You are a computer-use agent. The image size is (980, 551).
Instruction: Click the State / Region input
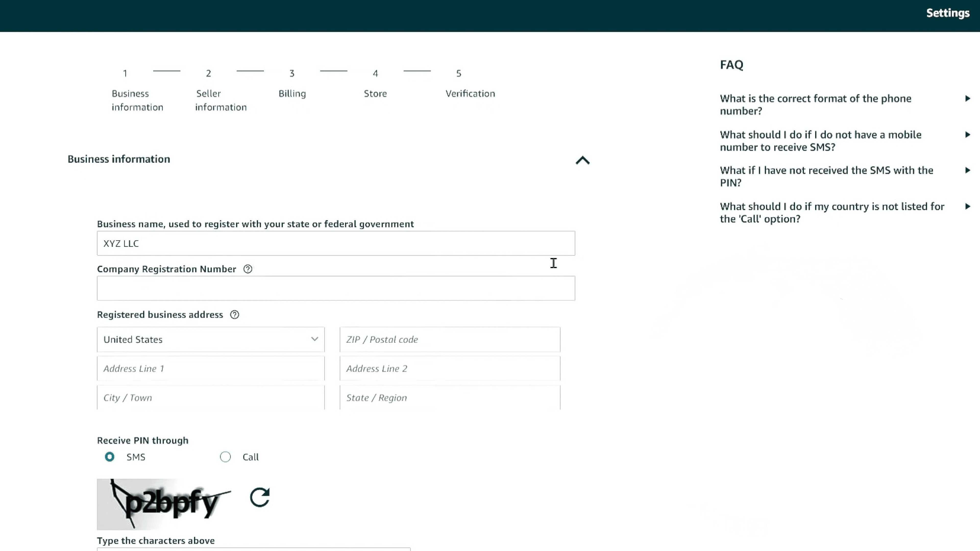450,397
